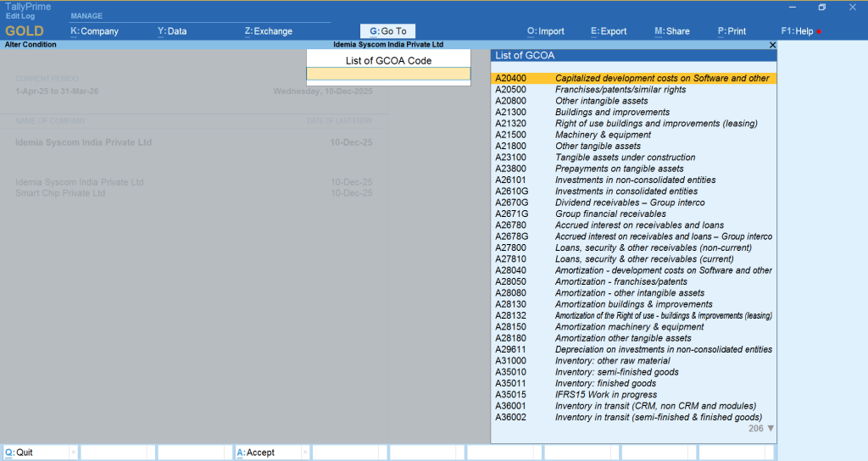The height and width of the screenshot is (461, 868).
Task: Click the Go To button
Action: click(388, 31)
